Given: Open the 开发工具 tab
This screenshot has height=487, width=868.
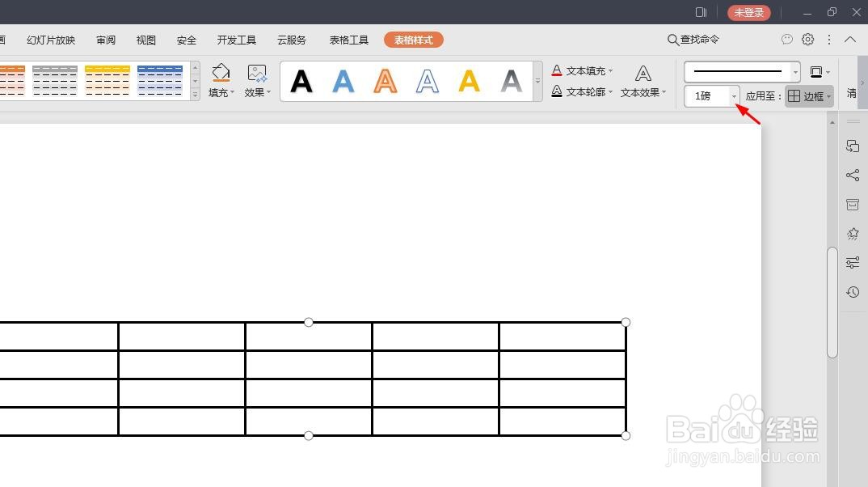Looking at the screenshot, I should (236, 40).
